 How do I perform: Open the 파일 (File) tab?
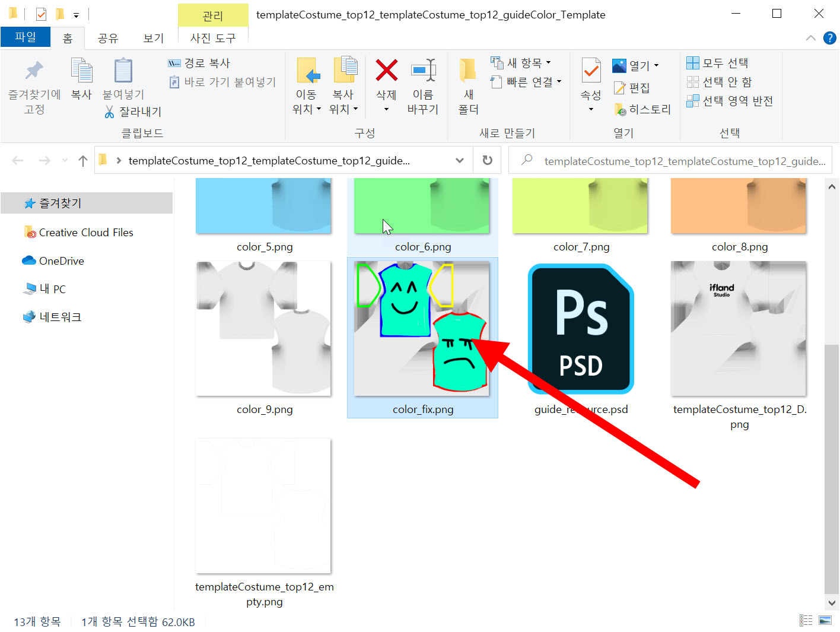tap(26, 37)
